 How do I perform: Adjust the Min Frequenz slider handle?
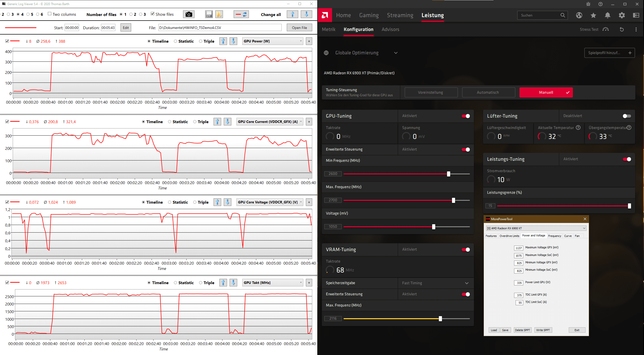click(x=448, y=174)
